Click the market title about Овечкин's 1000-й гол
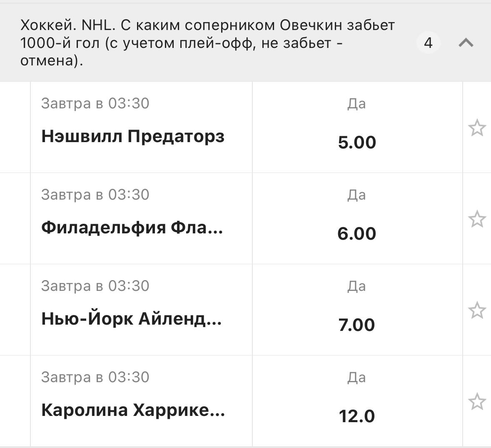The image size is (491, 448). pos(207,43)
